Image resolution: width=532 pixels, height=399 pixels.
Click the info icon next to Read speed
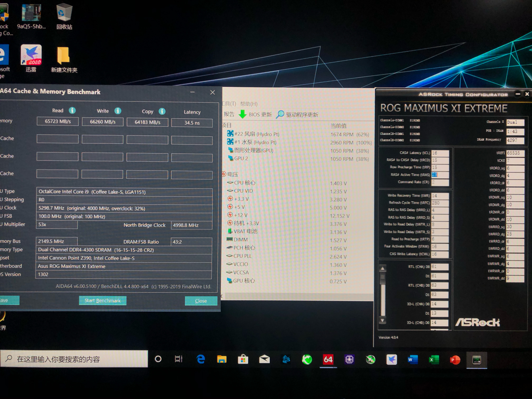click(x=71, y=111)
